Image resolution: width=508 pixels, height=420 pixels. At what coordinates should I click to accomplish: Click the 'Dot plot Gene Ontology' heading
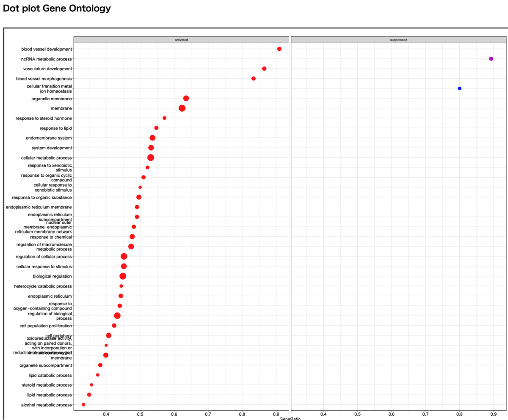coord(57,8)
